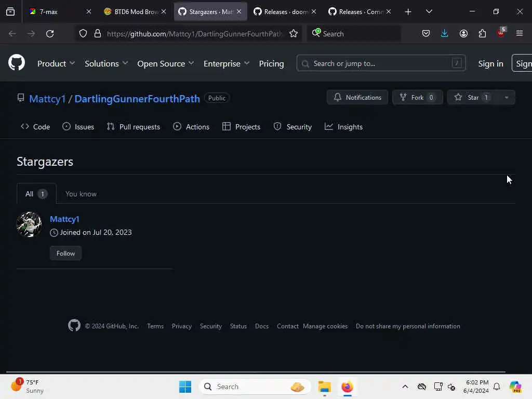Click the Fork button
This screenshot has height=399, width=532.
pos(417,97)
